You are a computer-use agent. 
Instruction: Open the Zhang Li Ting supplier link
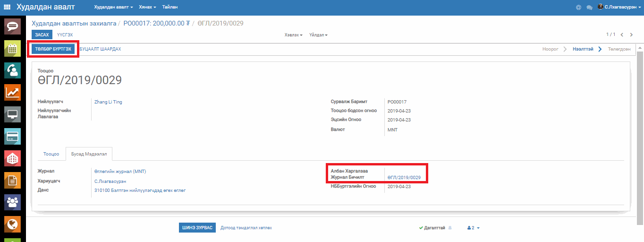click(108, 102)
